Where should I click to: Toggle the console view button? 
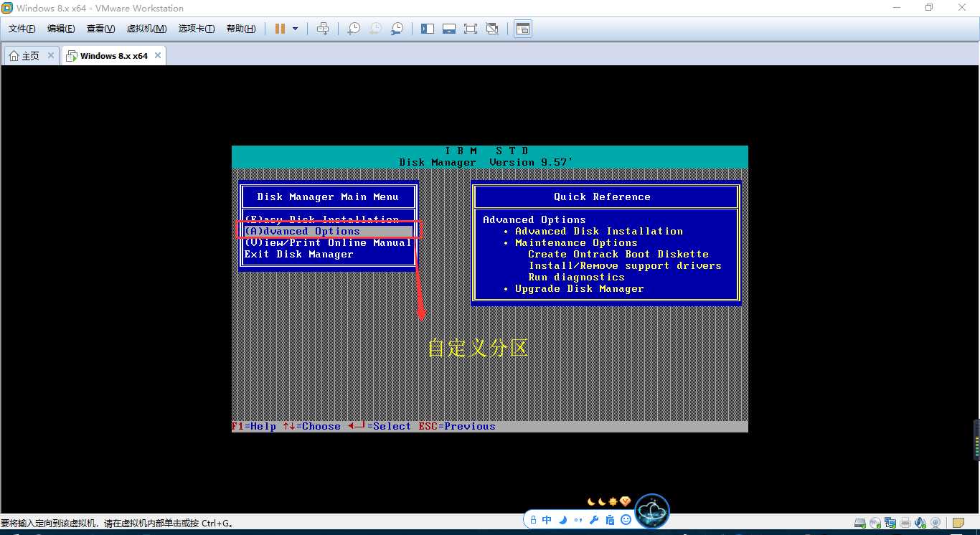pos(523,29)
